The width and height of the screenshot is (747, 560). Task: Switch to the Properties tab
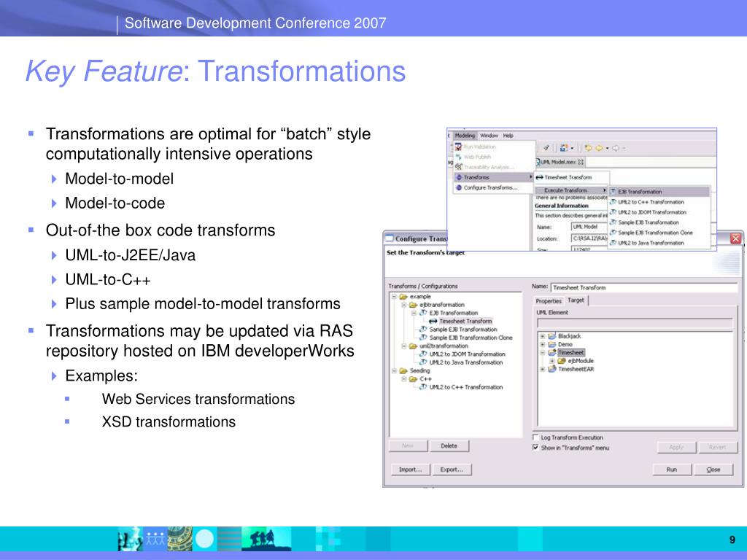pos(549,301)
